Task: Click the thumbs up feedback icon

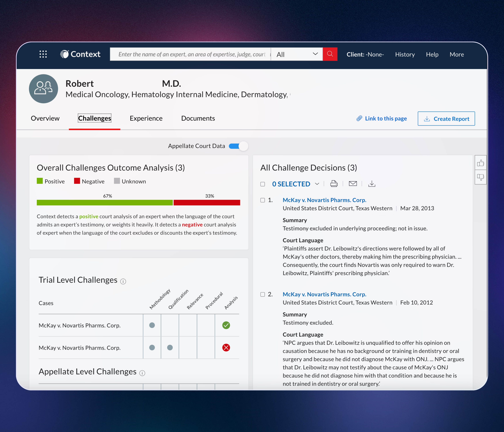Action: pos(480,163)
